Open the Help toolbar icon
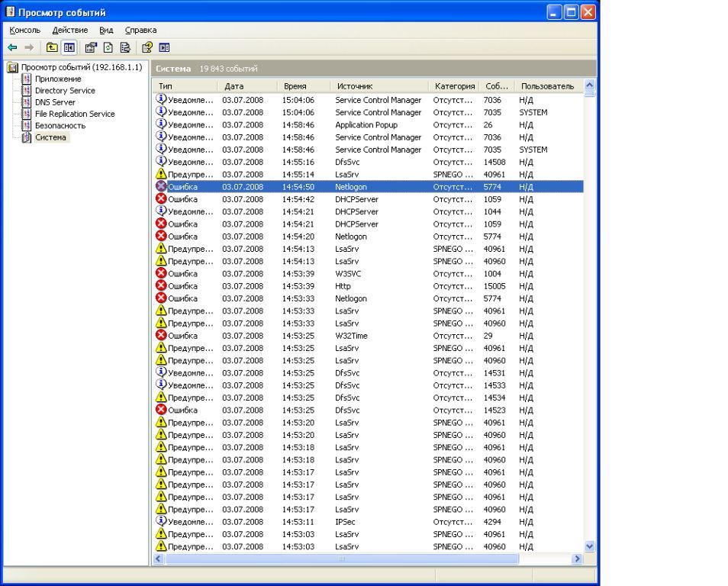Viewport: 728px width, 586px height. (147, 47)
